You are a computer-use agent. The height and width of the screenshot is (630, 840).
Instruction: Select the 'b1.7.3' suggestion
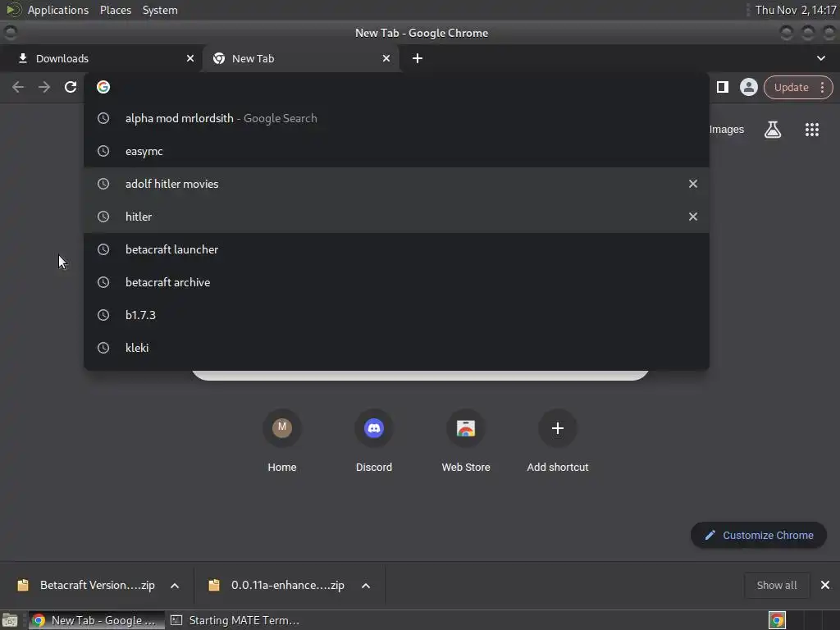click(x=396, y=315)
